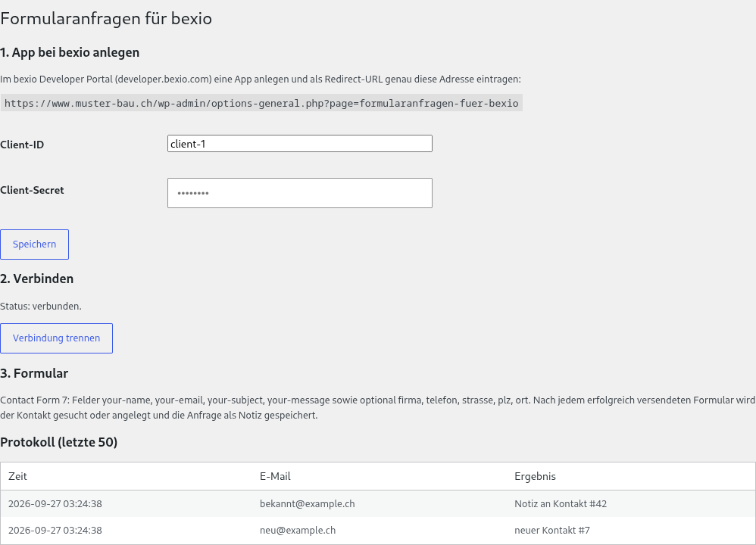The width and height of the screenshot is (756, 545).
Task: Click the E-Mail column header
Action: (x=275, y=477)
